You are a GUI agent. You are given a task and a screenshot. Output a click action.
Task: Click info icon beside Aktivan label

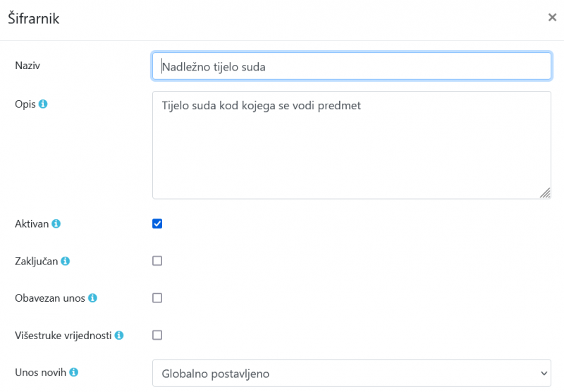pyautogui.click(x=56, y=223)
